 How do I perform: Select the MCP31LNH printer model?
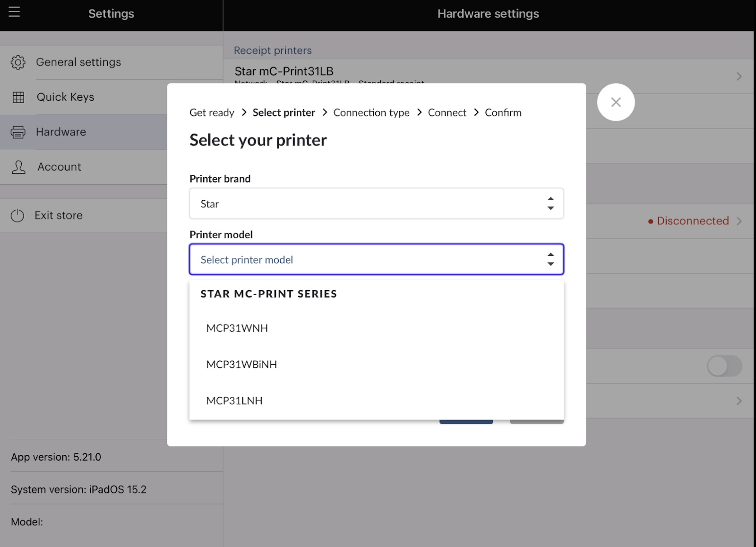click(x=234, y=401)
